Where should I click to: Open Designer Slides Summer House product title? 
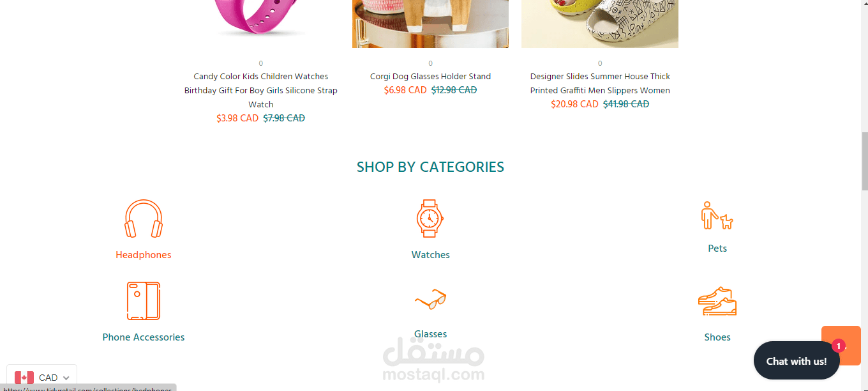pos(600,83)
